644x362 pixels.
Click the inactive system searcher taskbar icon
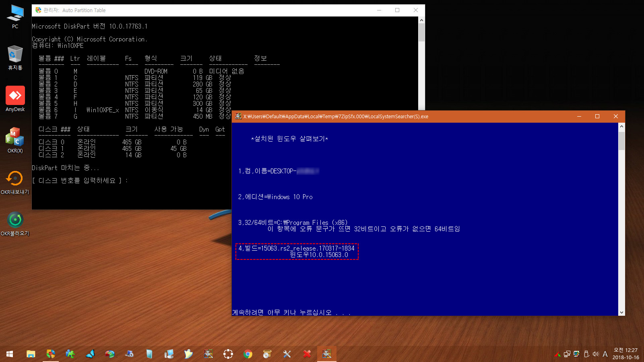[x=208, y=354]
